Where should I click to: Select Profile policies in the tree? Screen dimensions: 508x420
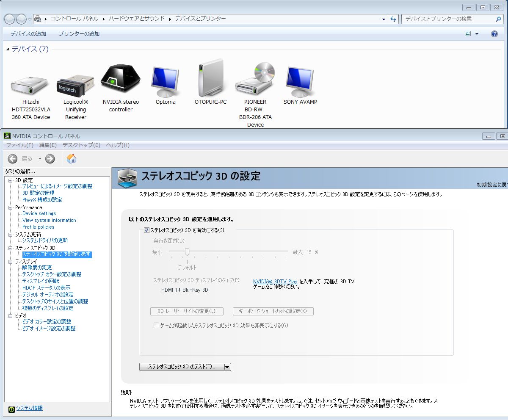(38, 227)
